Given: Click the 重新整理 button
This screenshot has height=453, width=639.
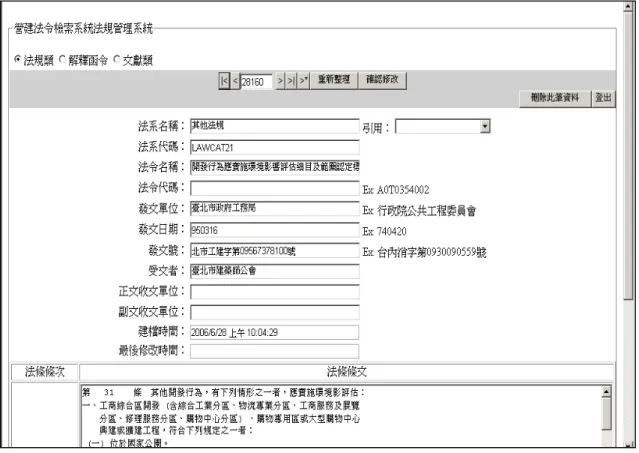Looking at the screenshot, I should [x=334, y=80].
